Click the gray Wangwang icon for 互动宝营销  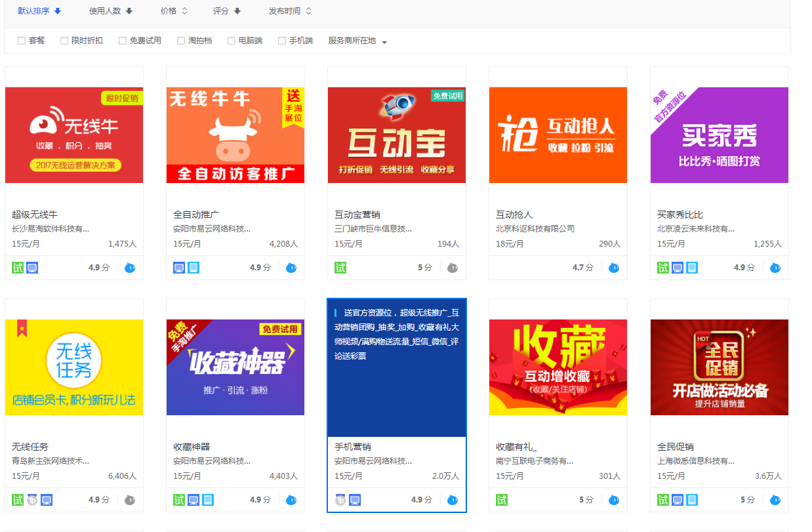point(452,268)
